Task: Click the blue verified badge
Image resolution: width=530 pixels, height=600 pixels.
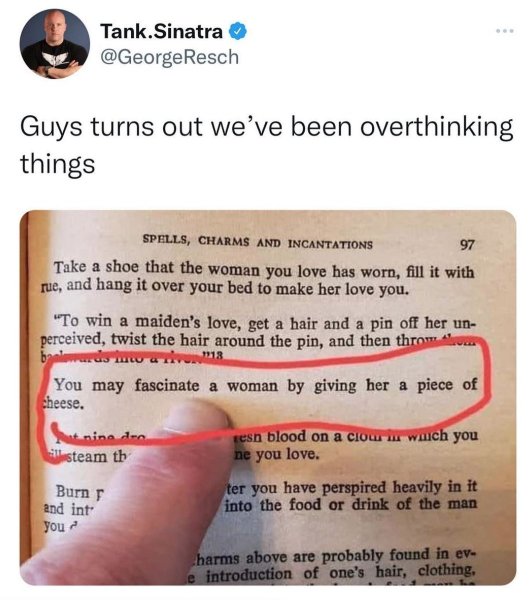Action: 238,31
